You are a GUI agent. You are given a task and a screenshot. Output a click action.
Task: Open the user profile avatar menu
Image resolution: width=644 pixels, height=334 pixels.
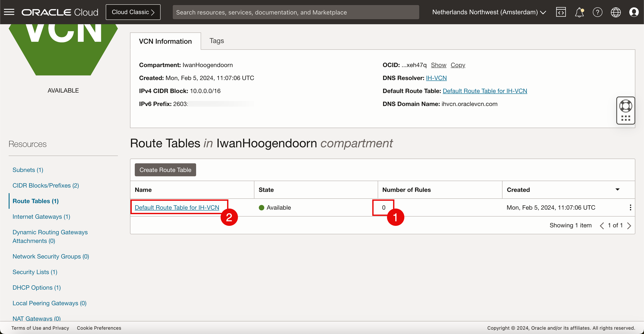pyautogui.click(x=634, y=12)
